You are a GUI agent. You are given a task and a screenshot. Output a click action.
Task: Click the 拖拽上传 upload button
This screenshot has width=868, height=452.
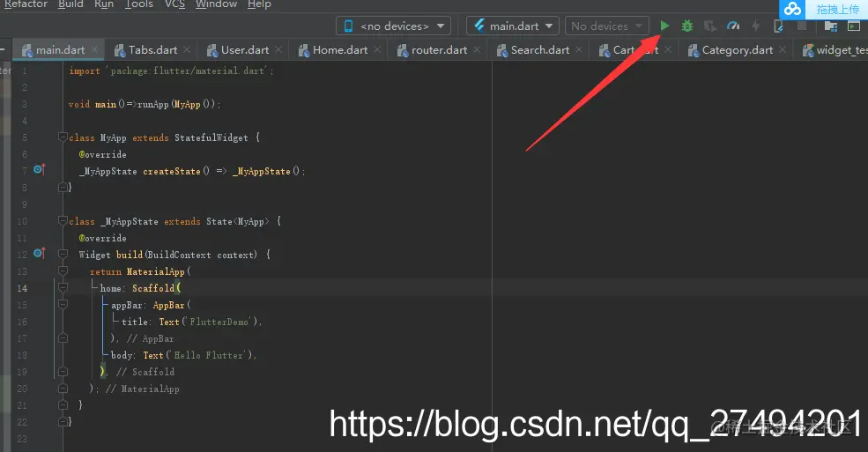tap(837, 9)
